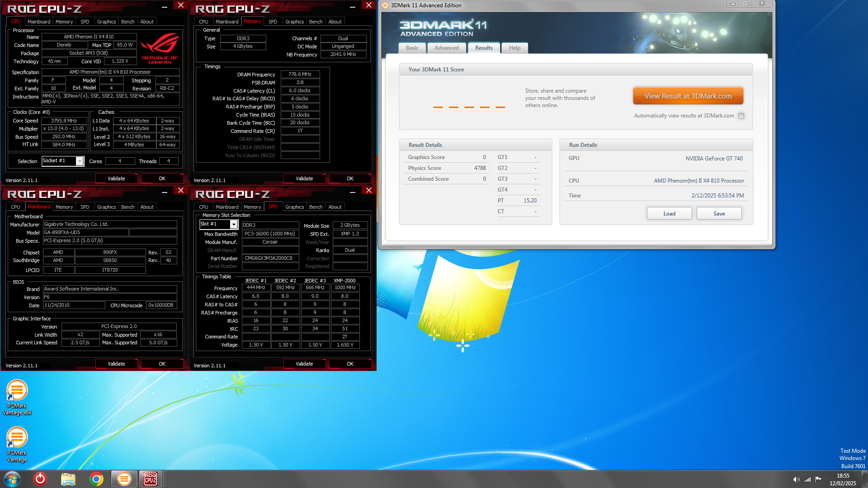Screen dimensions: 868x488
Task: Click processor name AMD Phenom II X4 810
Action: (x=89, y=37)
